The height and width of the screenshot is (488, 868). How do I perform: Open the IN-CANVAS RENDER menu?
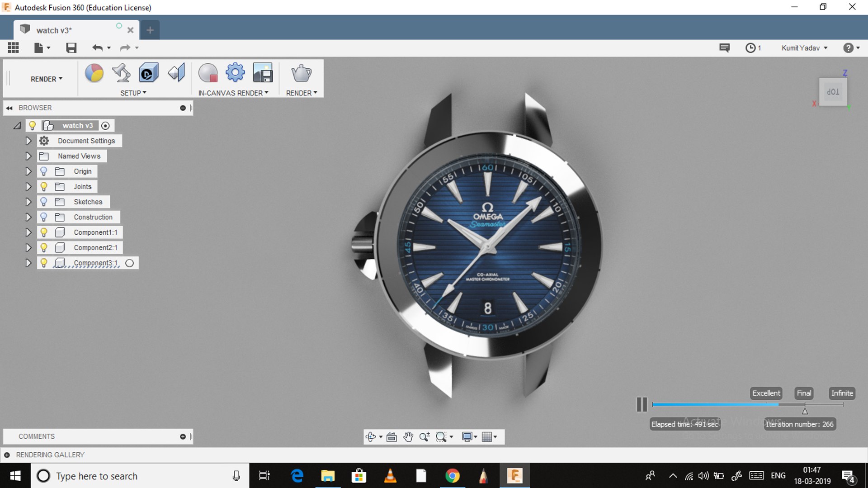tap(233, 93)
